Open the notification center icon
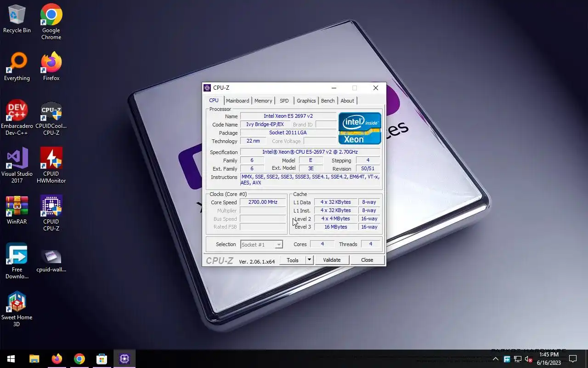Screen dimensions: 588x368 pyautogui.click(x=573, y=359)
